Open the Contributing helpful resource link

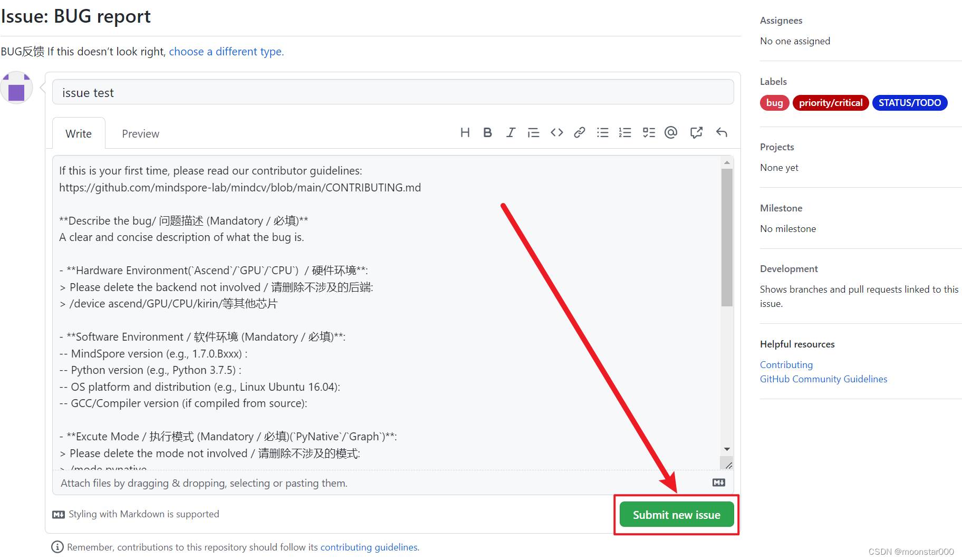pyautogui.click(x=786, y=364)
